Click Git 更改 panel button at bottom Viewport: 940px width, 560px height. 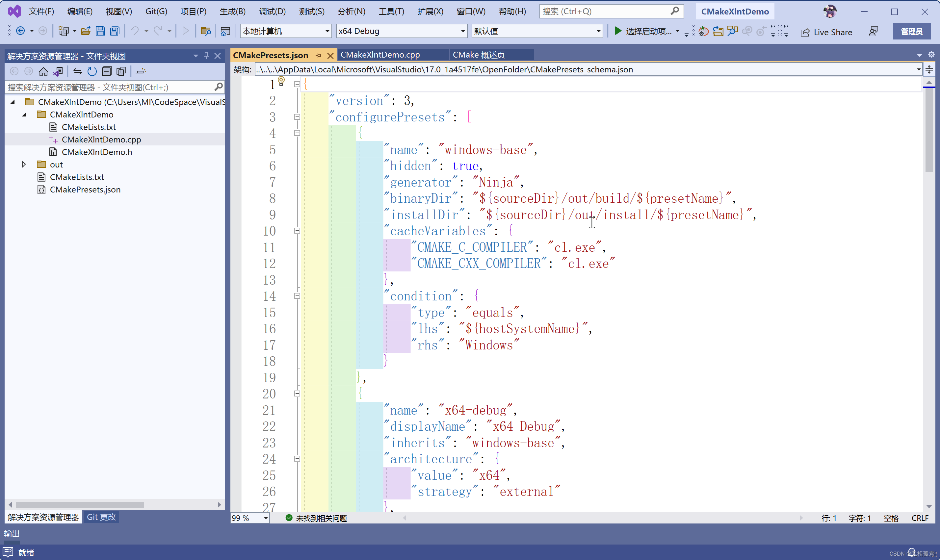click(103, 517)
